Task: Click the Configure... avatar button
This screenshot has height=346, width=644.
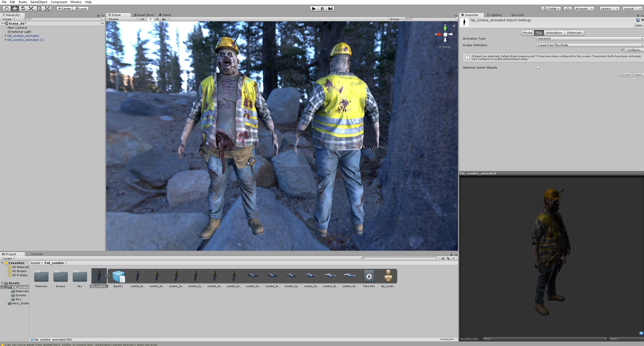Action: [x=634, y=50]
